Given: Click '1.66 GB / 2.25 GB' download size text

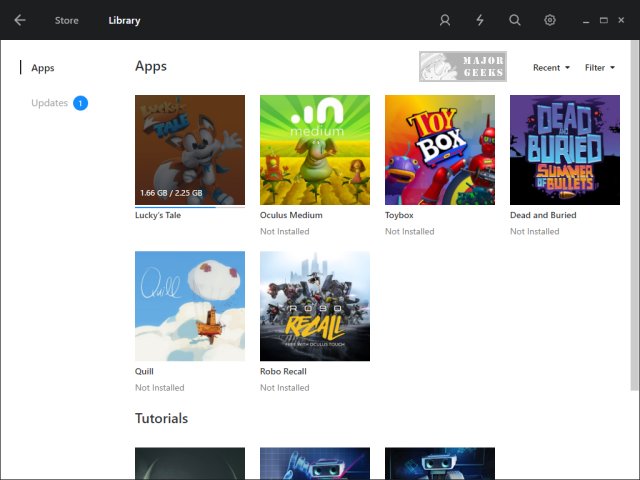Looking at the screenshot, I should 171,193.
